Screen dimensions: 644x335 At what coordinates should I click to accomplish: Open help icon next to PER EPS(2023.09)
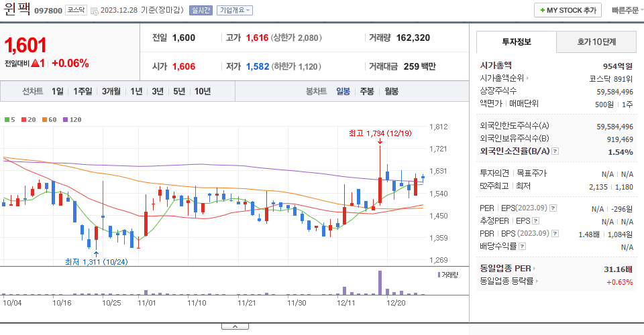(x=553, y=208)
